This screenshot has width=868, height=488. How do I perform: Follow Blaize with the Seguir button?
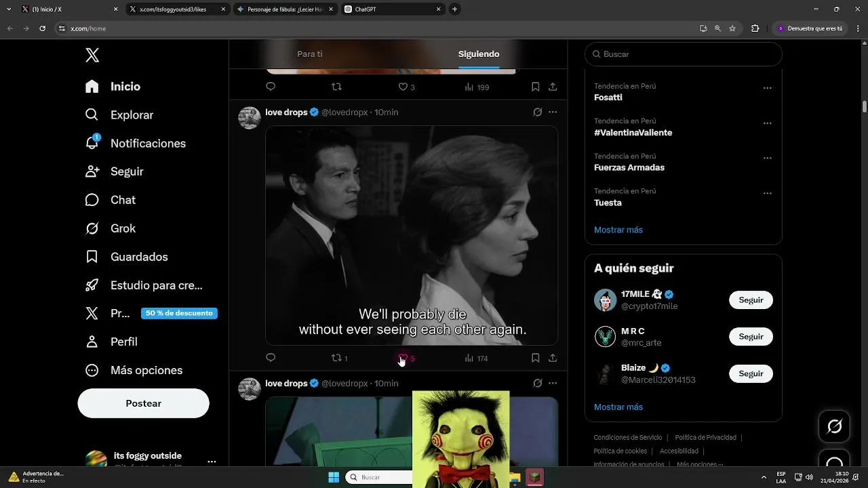coord(751,373)
